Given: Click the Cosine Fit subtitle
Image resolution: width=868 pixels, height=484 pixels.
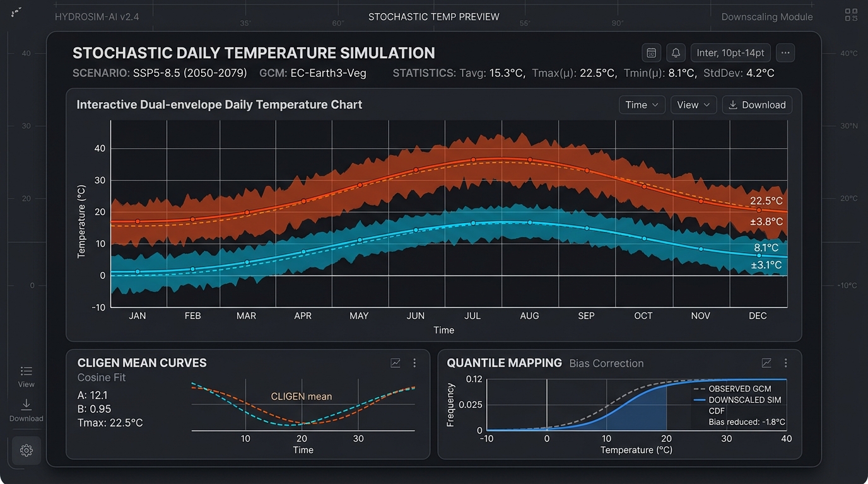Looking at the screenshot, I should coord(102,377).
